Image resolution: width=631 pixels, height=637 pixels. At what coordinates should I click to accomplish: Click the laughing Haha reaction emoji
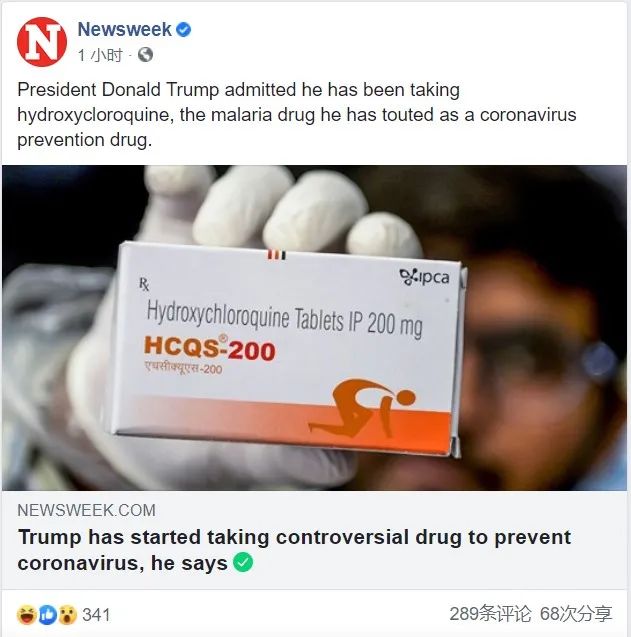(26, 615)
